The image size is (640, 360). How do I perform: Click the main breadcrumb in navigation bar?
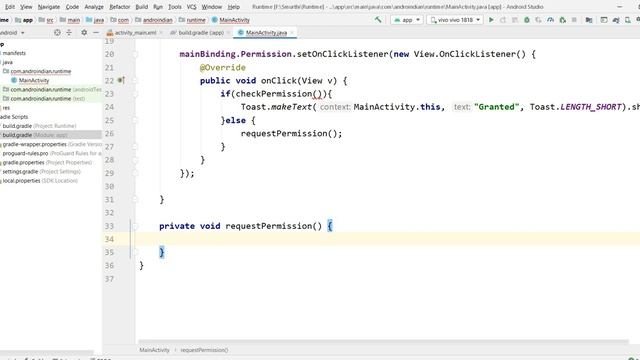pyautogui.click(x=70, y=20)
